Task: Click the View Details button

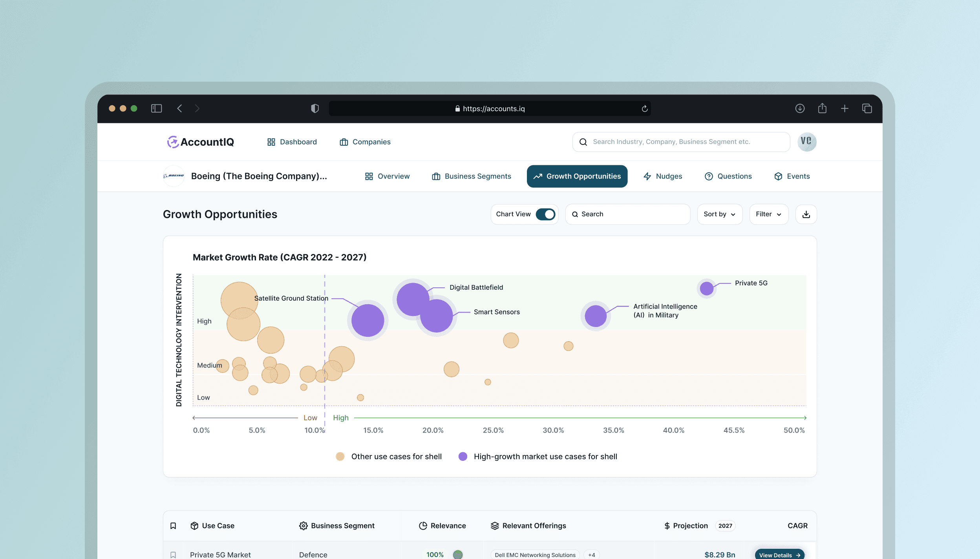Action: 779,554
